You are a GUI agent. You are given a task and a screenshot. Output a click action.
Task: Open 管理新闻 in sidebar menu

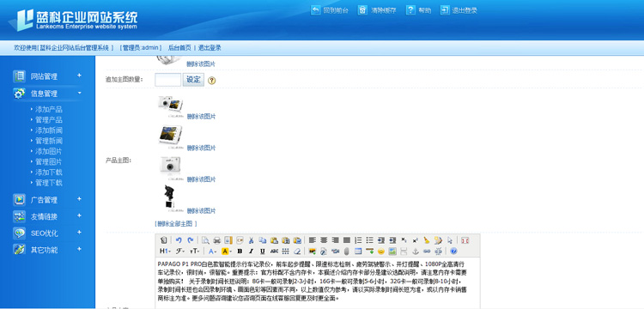(49, 141)
